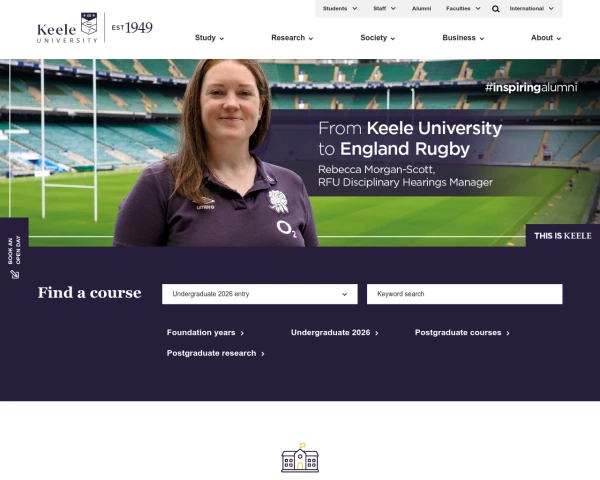Open the Society menu
Image resolution: width=600 pixels, height=480 pixels.
(378, 38)
